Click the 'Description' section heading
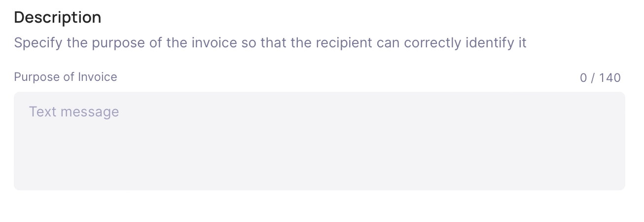This screenshot has width=644, height=222. (x=58, y=17)
